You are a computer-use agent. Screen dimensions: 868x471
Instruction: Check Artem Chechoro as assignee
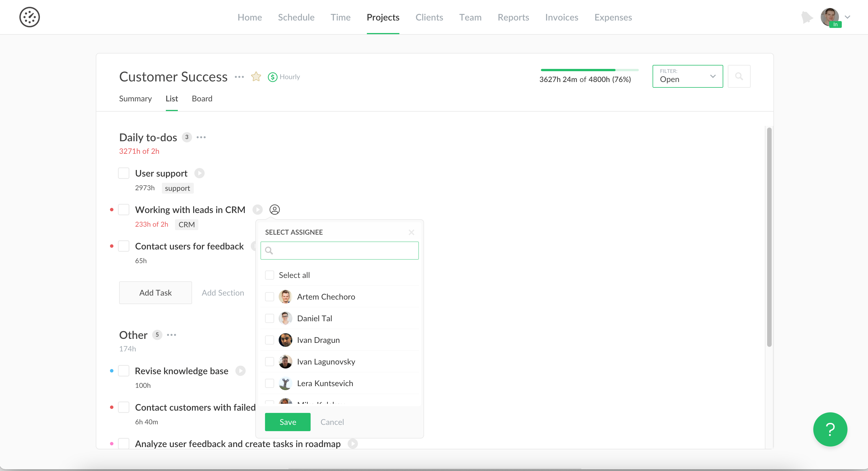click(269, 297)
